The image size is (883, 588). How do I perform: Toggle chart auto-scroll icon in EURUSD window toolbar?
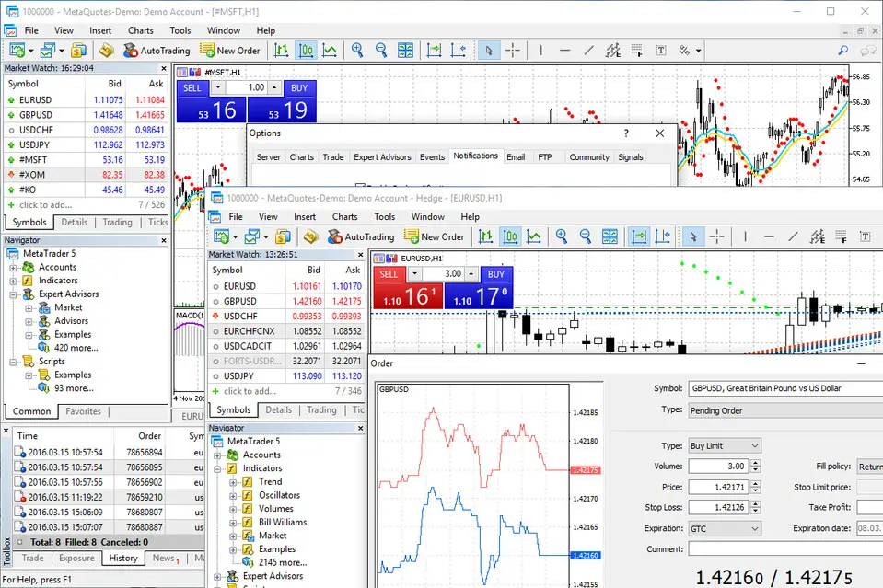point(639,236)
